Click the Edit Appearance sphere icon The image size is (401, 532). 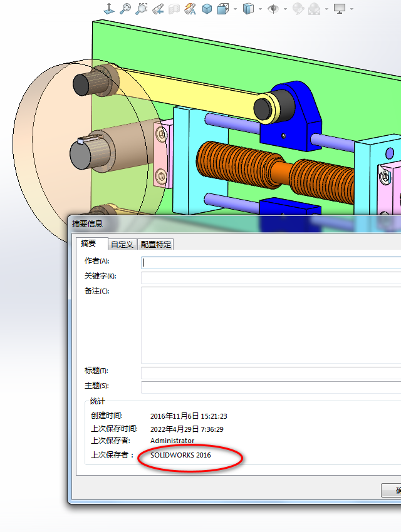298,9
